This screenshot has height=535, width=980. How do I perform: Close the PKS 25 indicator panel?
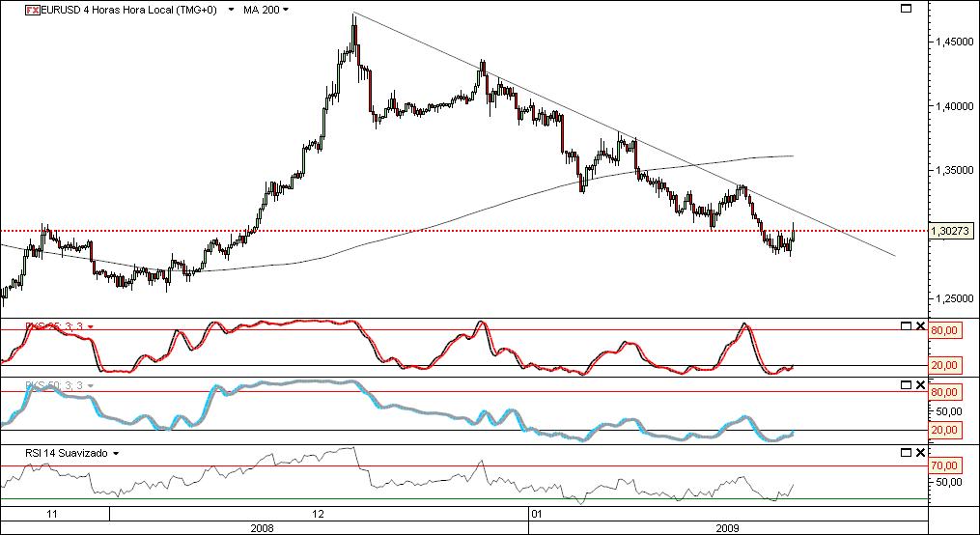click(x=920, y=325)
